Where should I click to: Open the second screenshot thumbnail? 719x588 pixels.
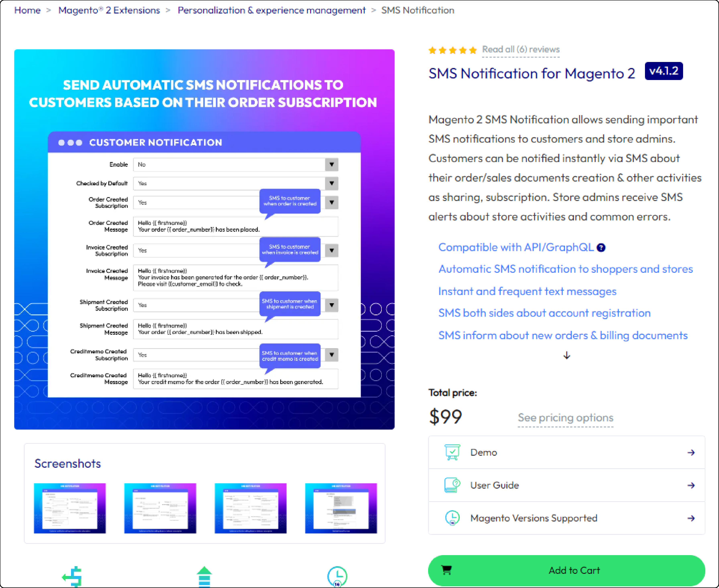(x=160, y=508)
